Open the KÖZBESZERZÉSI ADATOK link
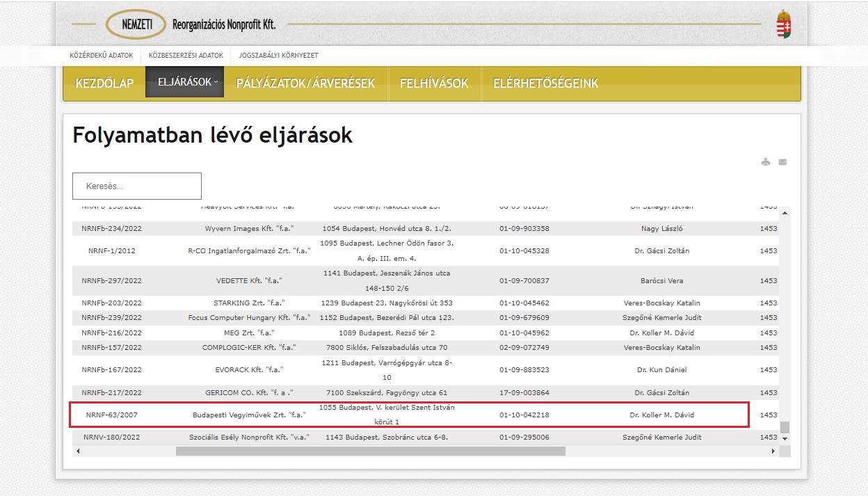 186,55
